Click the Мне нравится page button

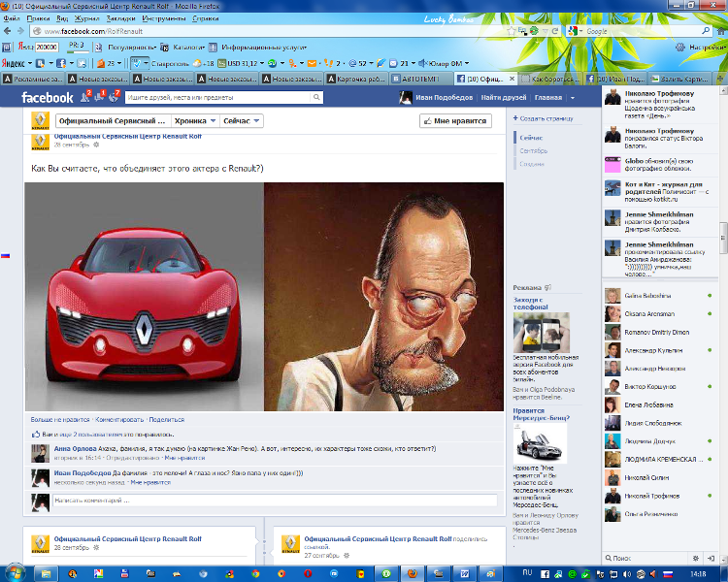coord(455,120)
